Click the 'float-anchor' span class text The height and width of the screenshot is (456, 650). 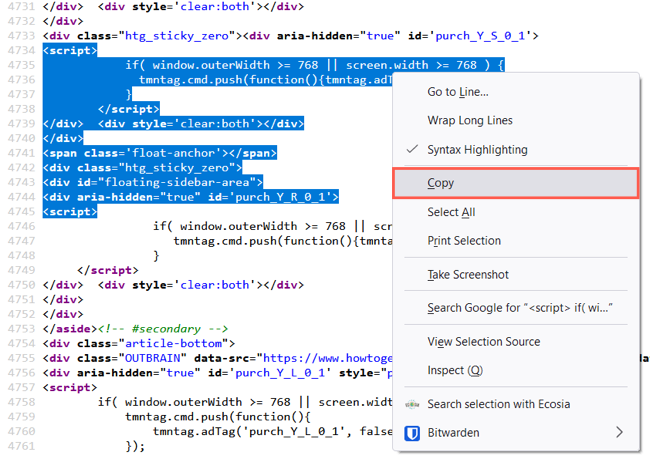point(177,153)
